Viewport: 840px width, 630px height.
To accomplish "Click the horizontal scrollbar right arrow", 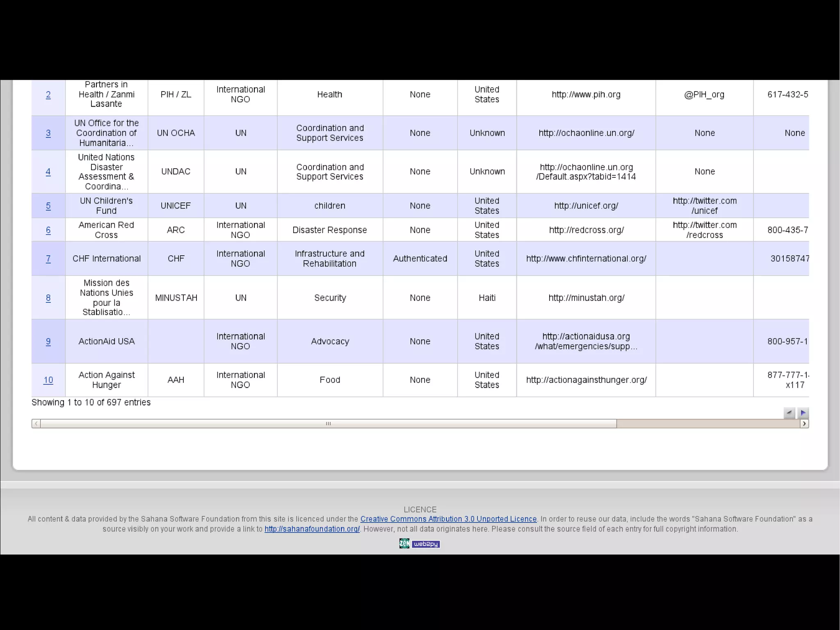I will [804, 424].
